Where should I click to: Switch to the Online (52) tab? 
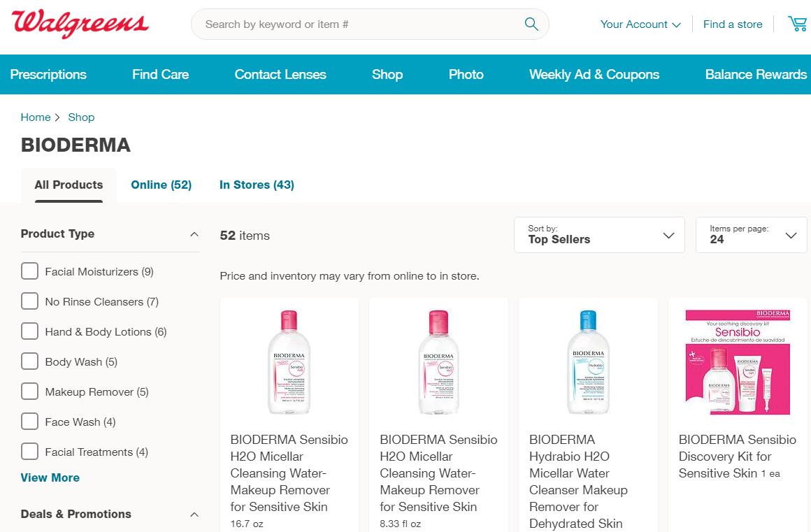(x=161, y=185)
